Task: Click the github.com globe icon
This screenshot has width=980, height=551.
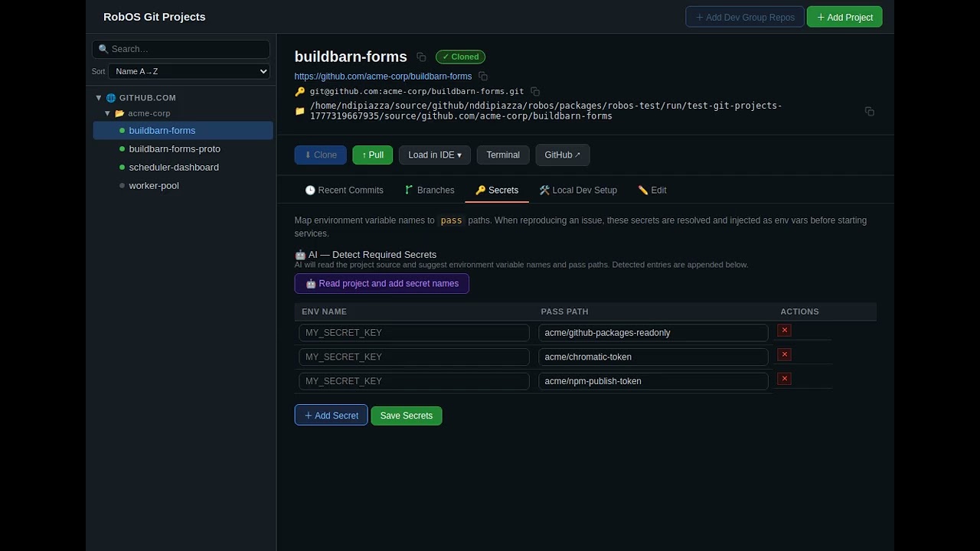Action: pos(111,98)
